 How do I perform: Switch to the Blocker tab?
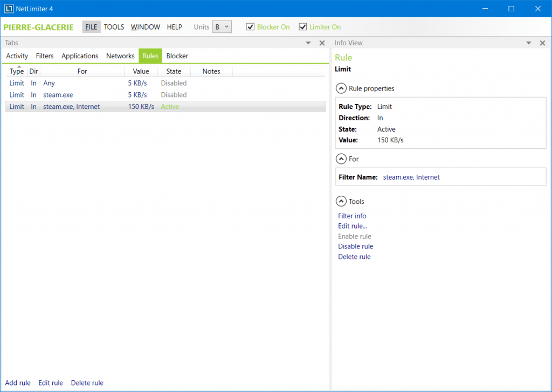(177, 56)
